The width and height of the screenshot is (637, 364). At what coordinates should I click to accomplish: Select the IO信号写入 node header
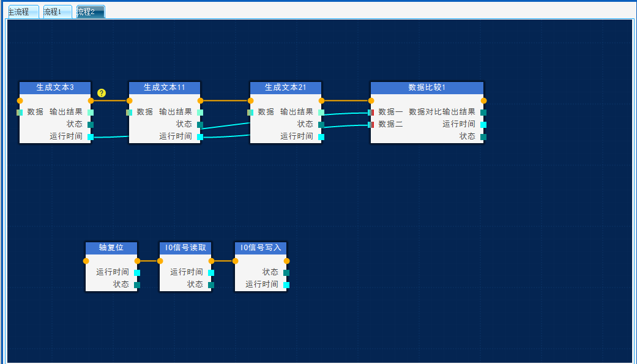261,248
